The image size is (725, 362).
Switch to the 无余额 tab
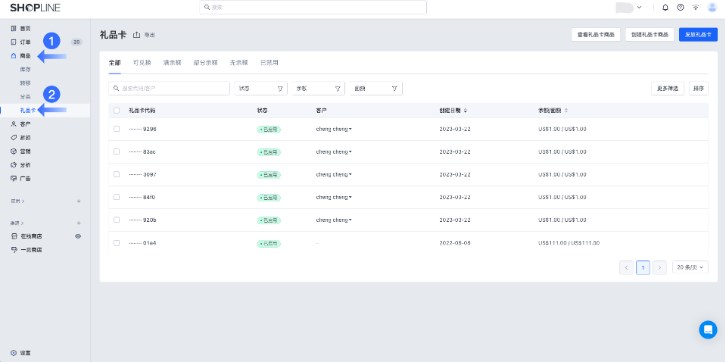[239, 63]
